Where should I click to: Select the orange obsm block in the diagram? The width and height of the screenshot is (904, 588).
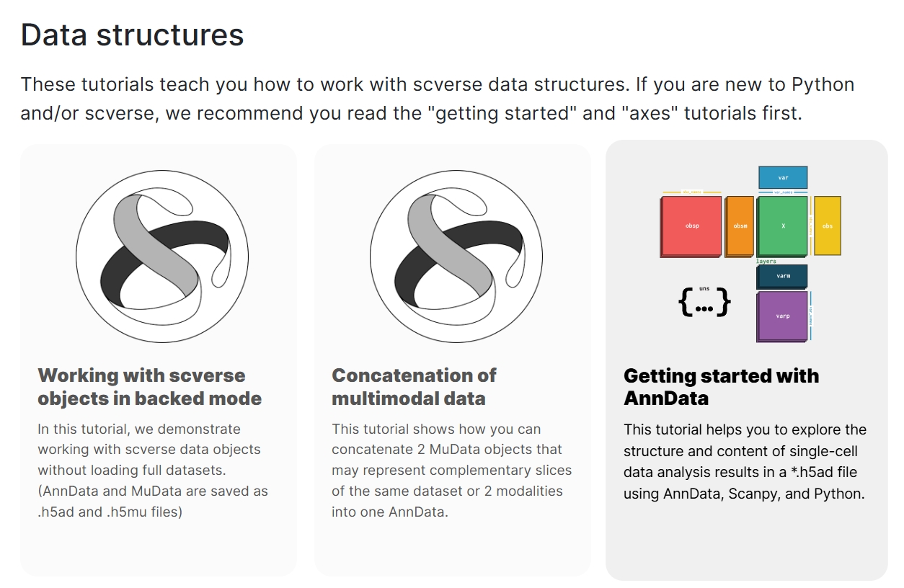740,226
